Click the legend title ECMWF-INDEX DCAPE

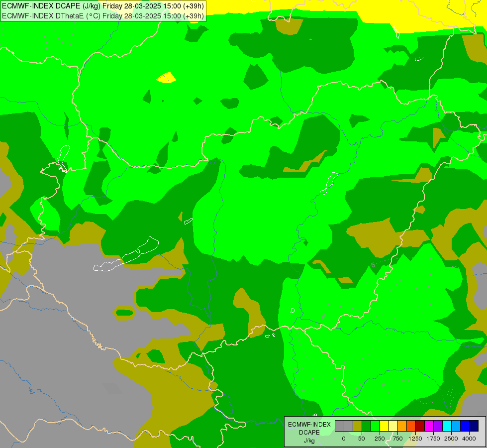click(x=309, y=429)
